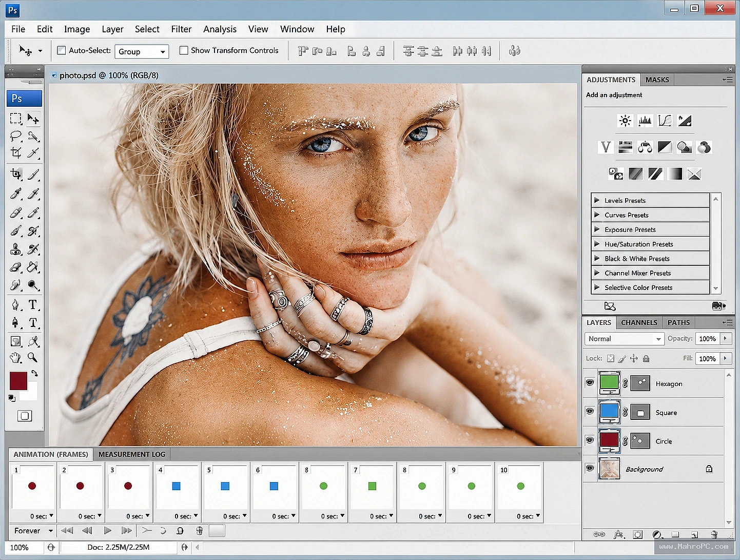Viewport: 740px width, 560px height.
Task: Click the Auto-Align Layers icon
Action: point(514,51)
